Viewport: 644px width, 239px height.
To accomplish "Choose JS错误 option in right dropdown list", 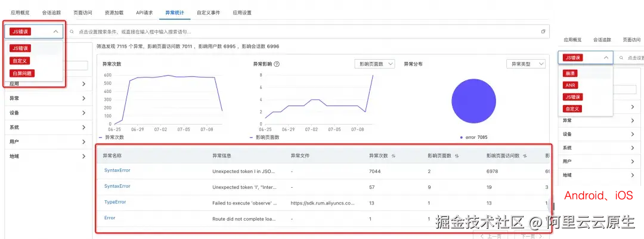I will [574, 97].
